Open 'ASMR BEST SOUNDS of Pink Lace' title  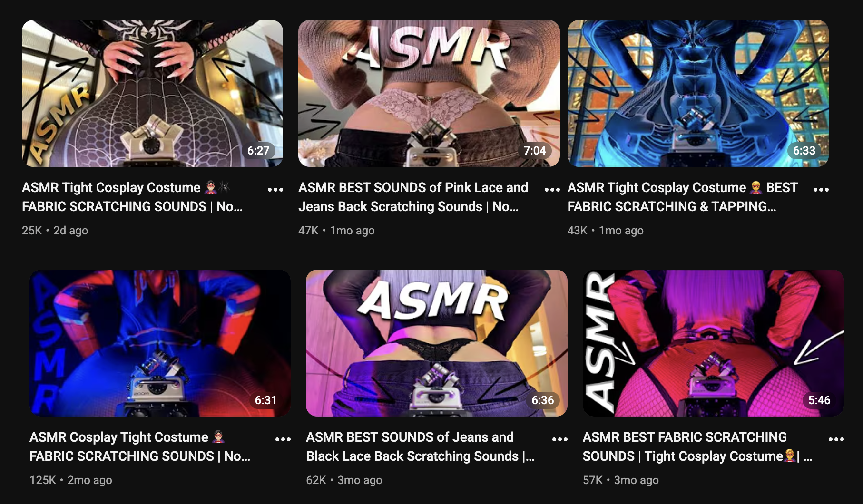[x=413, y=197]
